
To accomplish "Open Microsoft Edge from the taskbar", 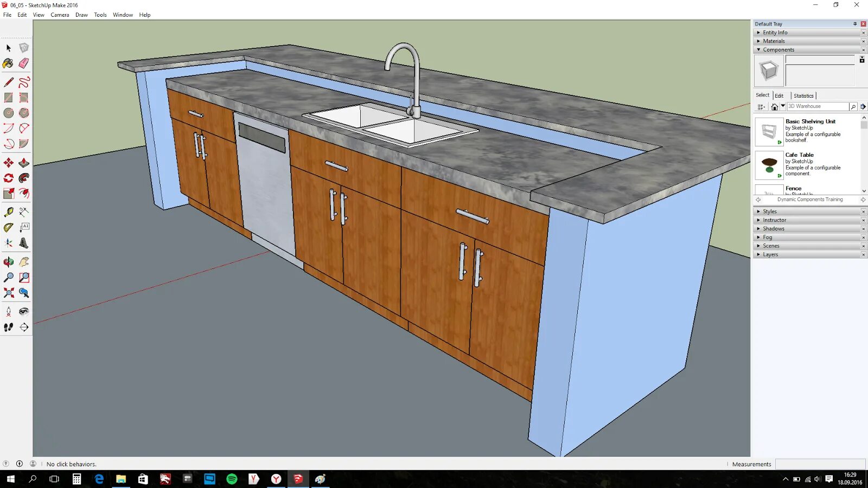I will coord(99,479).
